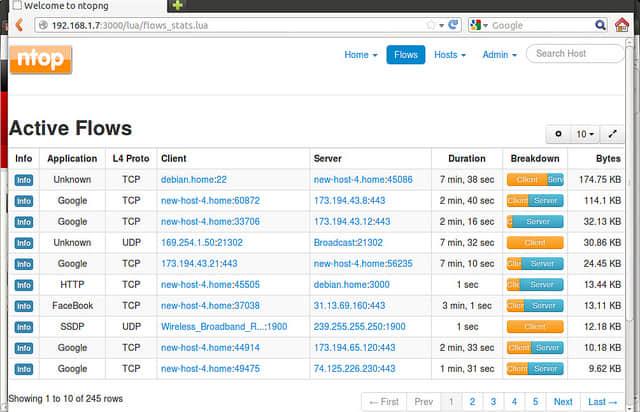Open the Home dropdown menu
640x412 pixels.
pos(360,55)
